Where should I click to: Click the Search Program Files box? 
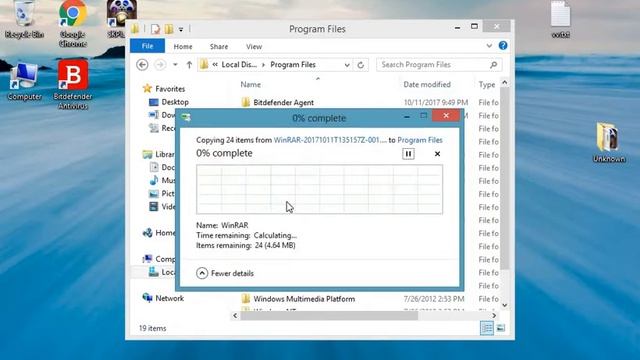click(439, 64)
